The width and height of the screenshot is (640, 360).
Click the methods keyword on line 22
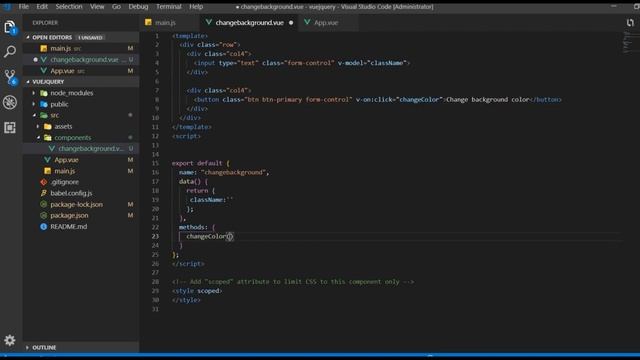[x=193, y=227]
